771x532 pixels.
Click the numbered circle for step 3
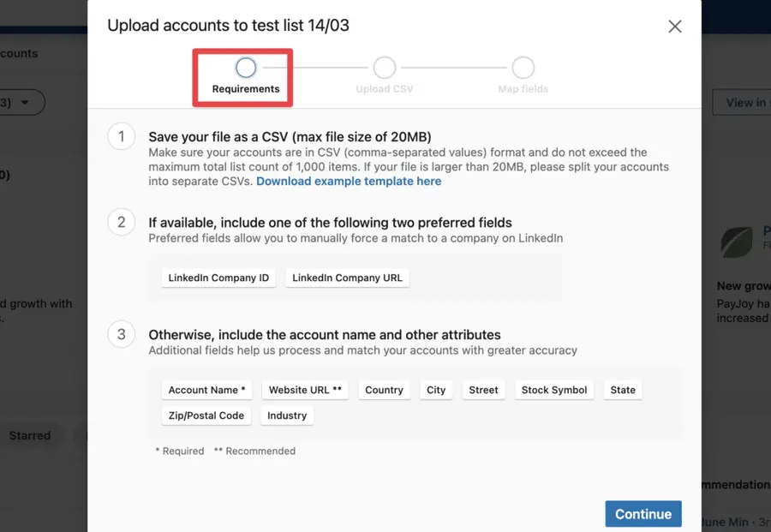[x=121, y=334]
